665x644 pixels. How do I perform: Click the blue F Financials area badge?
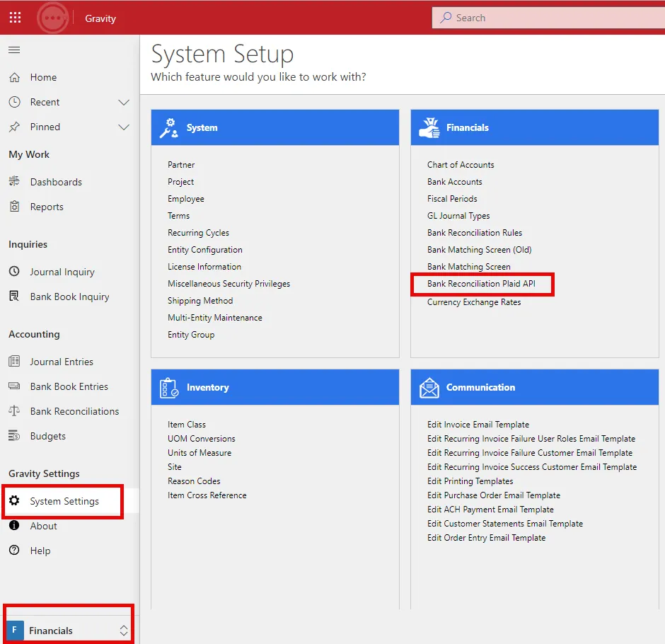(15, 630)
